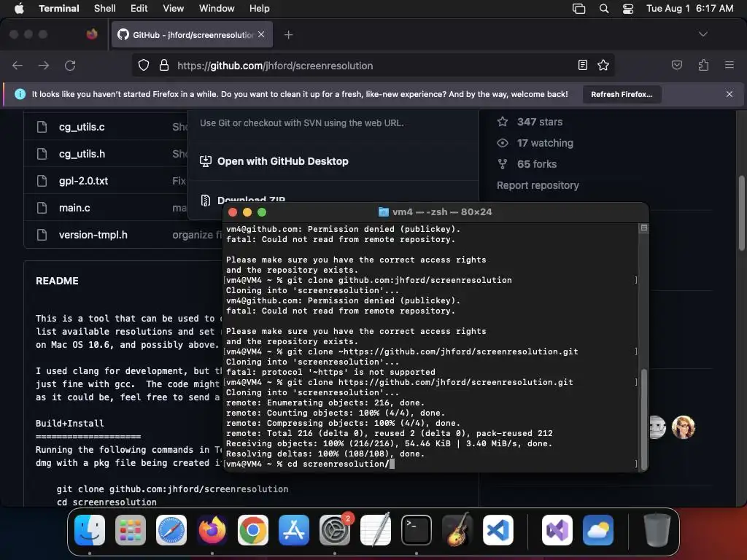Open Firefox from the Dock
This screenshot has height=560, width=747.
tap(212, 530)
